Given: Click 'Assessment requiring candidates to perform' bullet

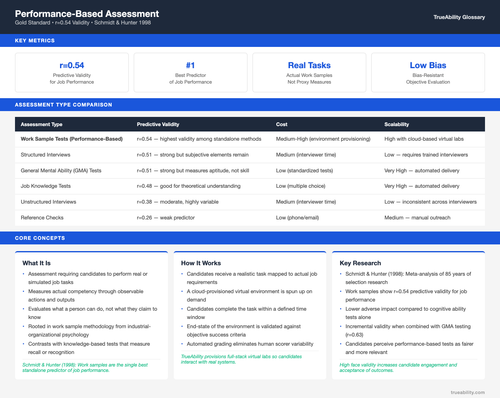Looking at the screenshot, I should point(88,278).
